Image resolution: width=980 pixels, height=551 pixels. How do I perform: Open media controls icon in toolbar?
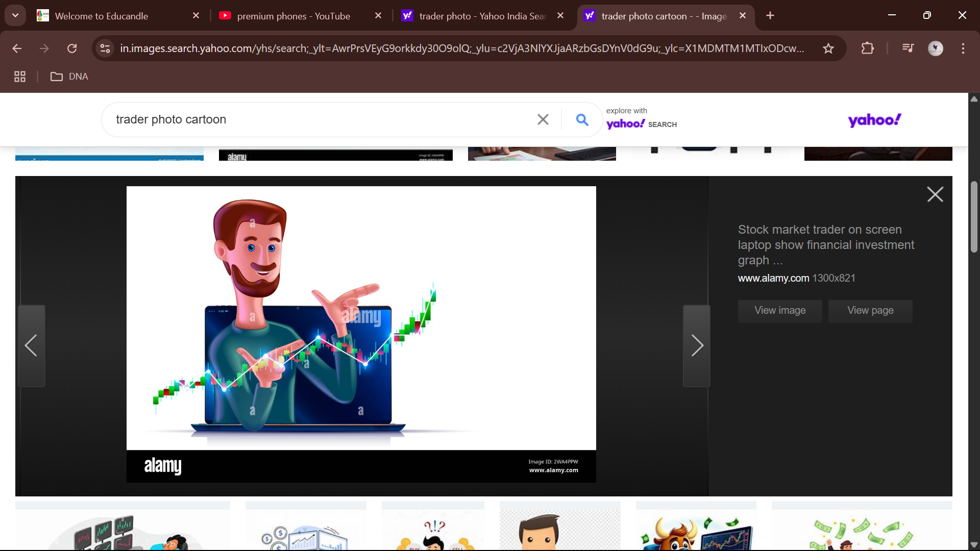pos(908,48)
